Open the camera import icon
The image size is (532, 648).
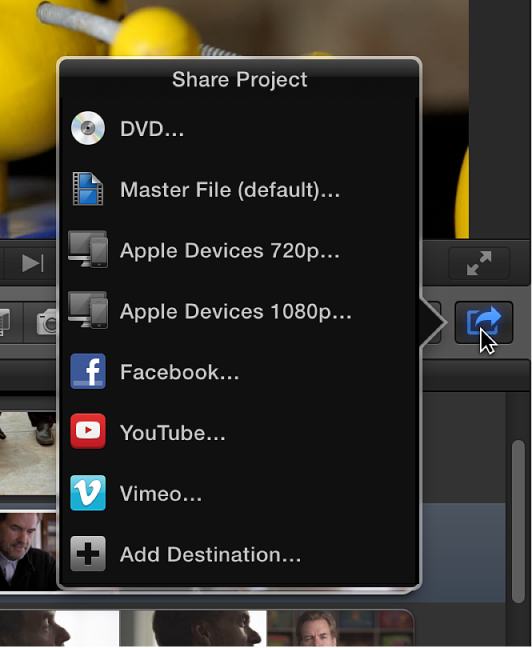click(x=45, y=322)
